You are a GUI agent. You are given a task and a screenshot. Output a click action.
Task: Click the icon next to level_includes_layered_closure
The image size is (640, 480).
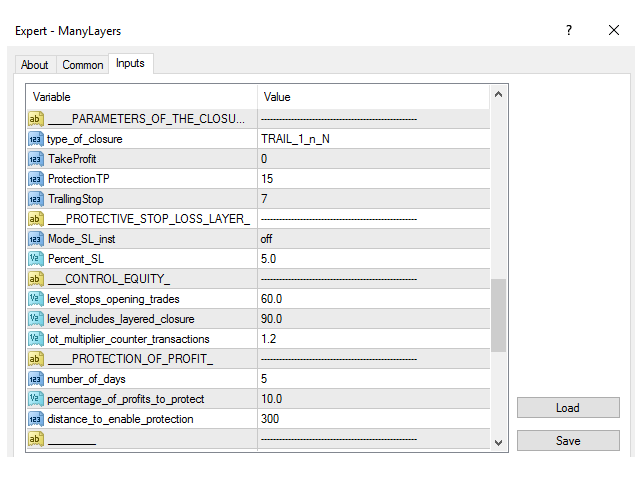(36, 319)
